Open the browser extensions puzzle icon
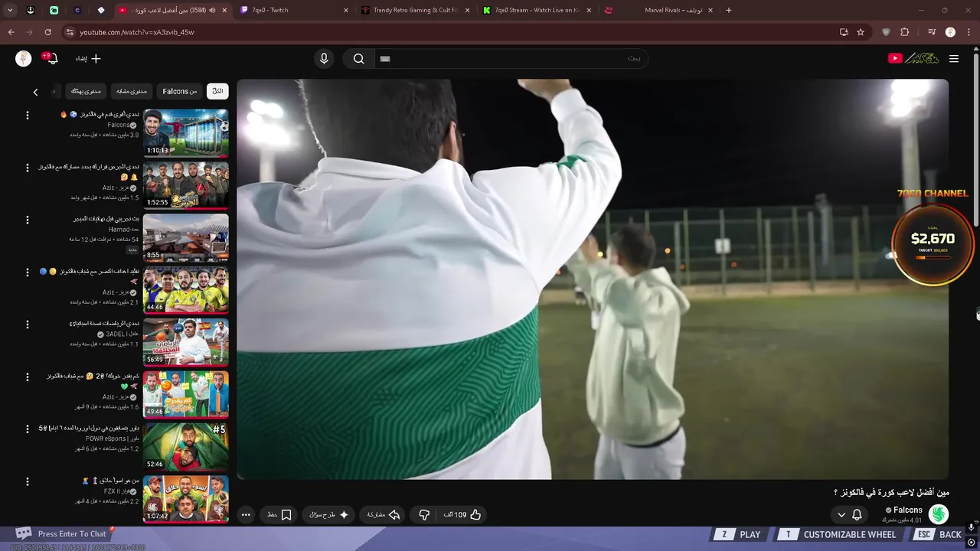The height and width of the screenshot is (551, 980). [x=904, y=32]
